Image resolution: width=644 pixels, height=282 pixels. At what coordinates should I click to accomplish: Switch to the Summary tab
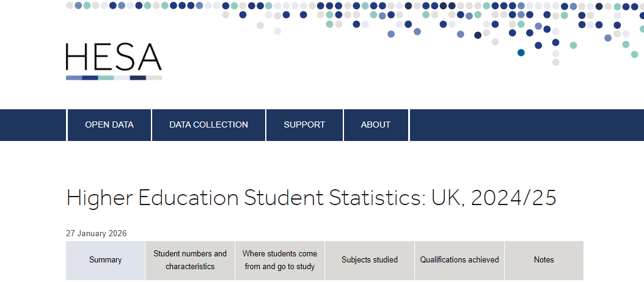tap(105, 260)
